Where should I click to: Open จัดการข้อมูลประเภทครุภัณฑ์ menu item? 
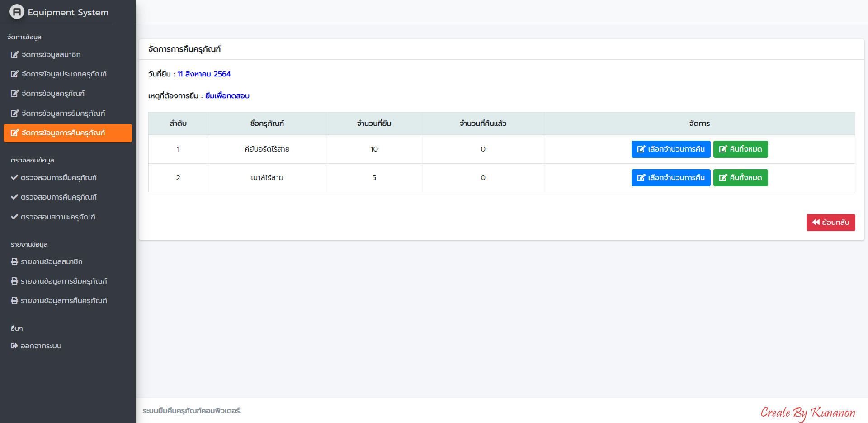pos(64,74)
